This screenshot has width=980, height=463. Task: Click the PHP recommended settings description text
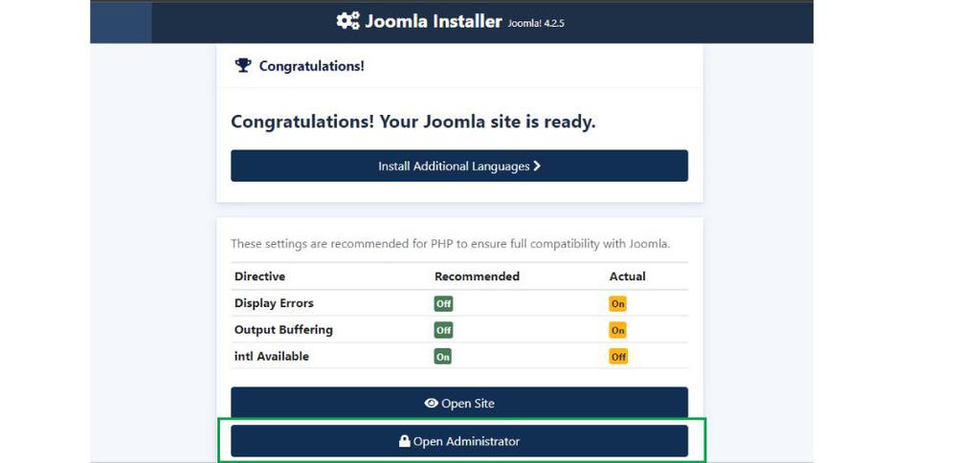[x=450, y=244]
